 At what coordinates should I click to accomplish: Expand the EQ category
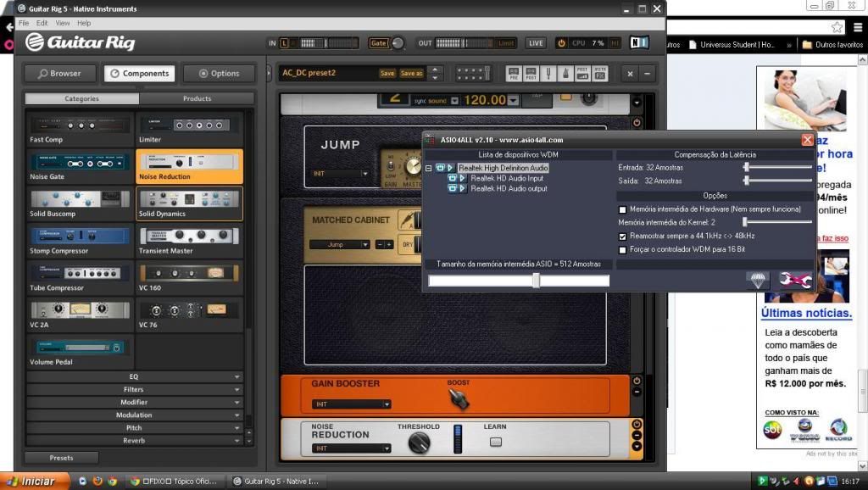[x=135, y=376]
